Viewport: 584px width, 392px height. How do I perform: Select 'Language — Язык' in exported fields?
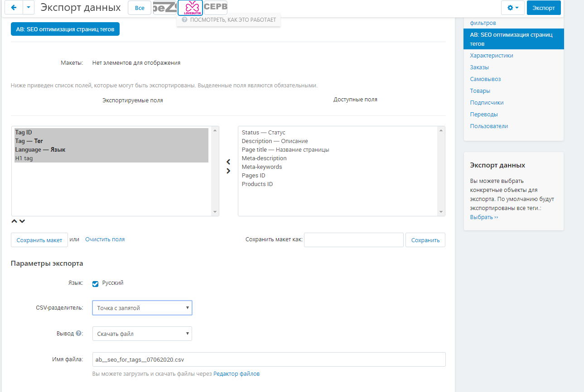coord(111,150)
